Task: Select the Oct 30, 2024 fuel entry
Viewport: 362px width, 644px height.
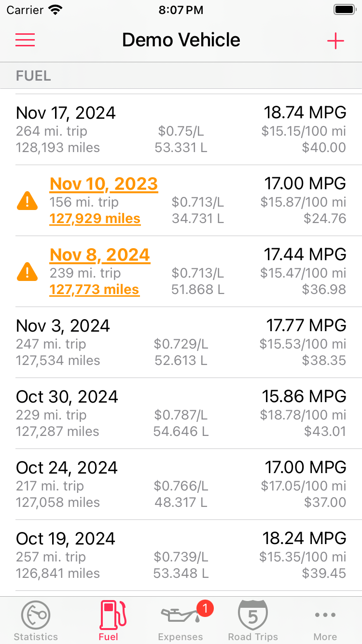Action: click(181, 413)
